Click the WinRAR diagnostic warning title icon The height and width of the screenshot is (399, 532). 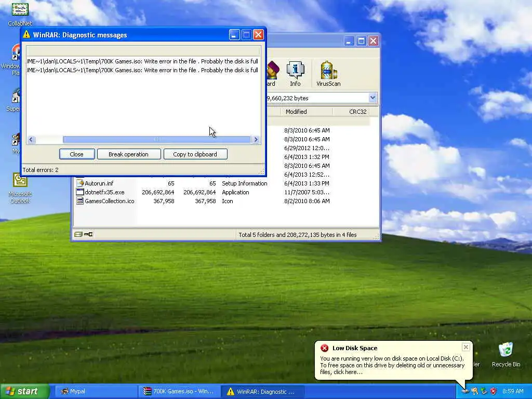[26, 35]
